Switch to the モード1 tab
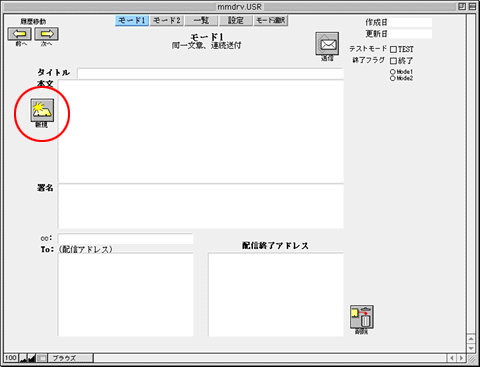The width and height of the screenshot is (480, 367). coord(132,21)
